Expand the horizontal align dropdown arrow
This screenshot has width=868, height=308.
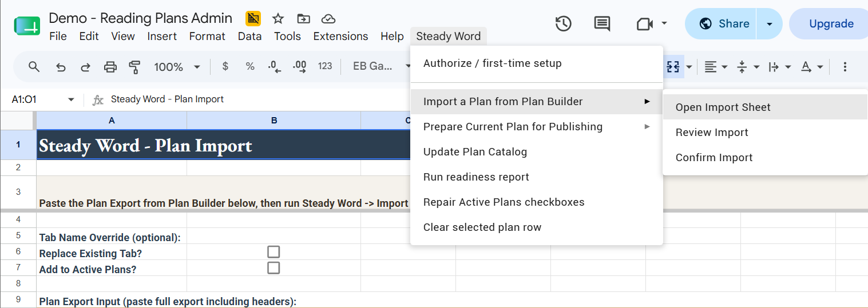click(724, 67)
